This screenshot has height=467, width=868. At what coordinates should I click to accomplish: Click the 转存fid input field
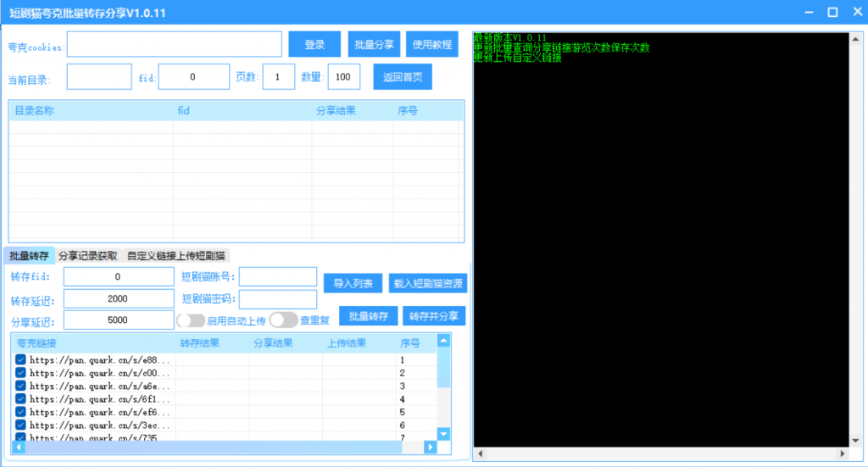pos(119,276)
